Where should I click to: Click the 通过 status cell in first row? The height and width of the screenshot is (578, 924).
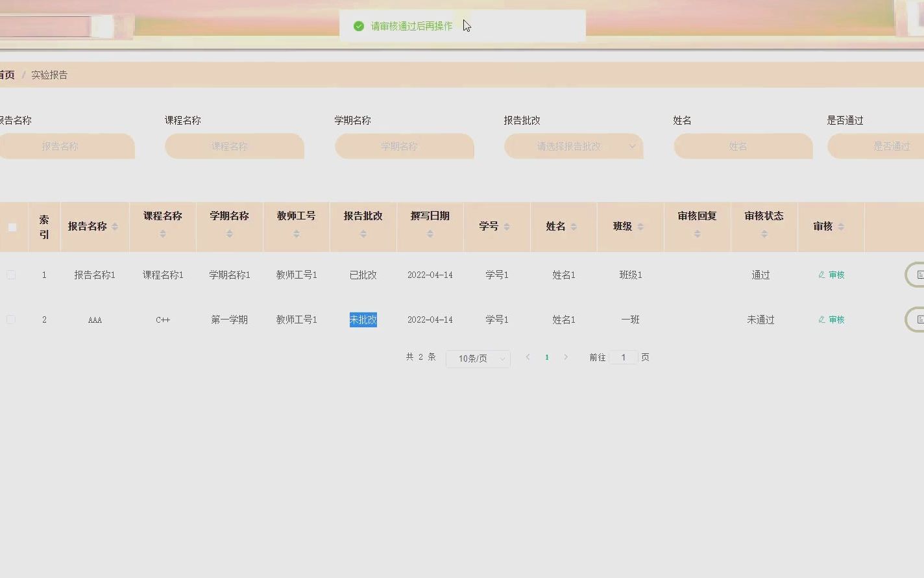click(x=760, y=275)
